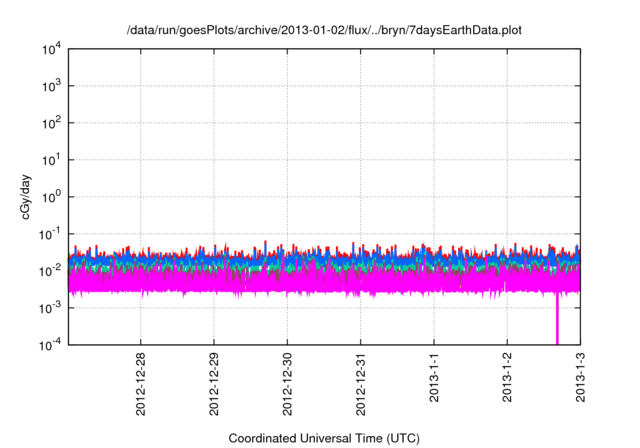640x448 pixels.
Task: Click the 10^3 y-axis tick label
Action: tap(53, 86)
